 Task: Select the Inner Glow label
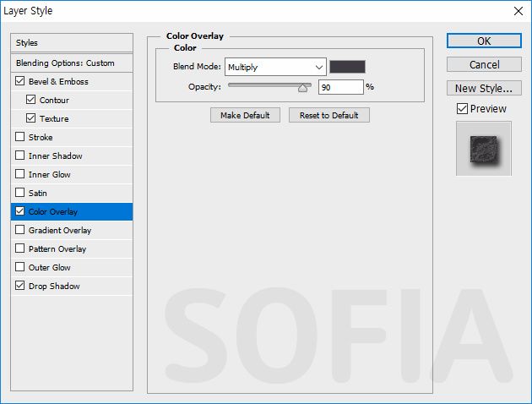[50, 174]
